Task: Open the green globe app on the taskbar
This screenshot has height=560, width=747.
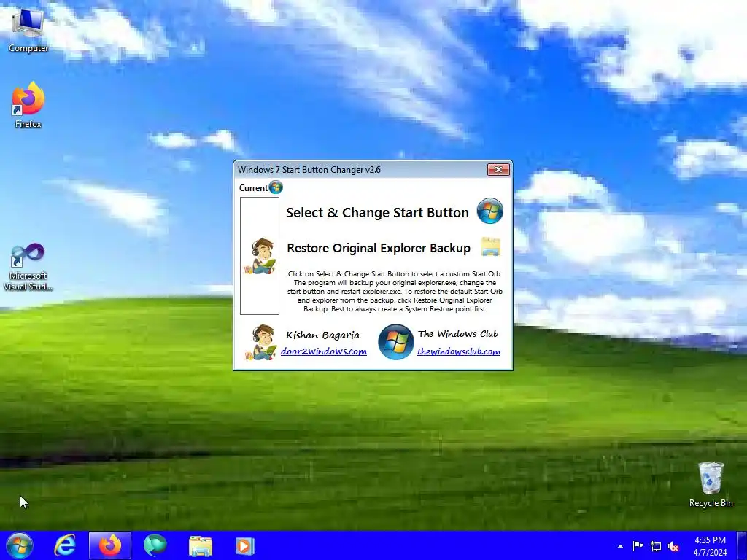Action: tap(155, 545)
